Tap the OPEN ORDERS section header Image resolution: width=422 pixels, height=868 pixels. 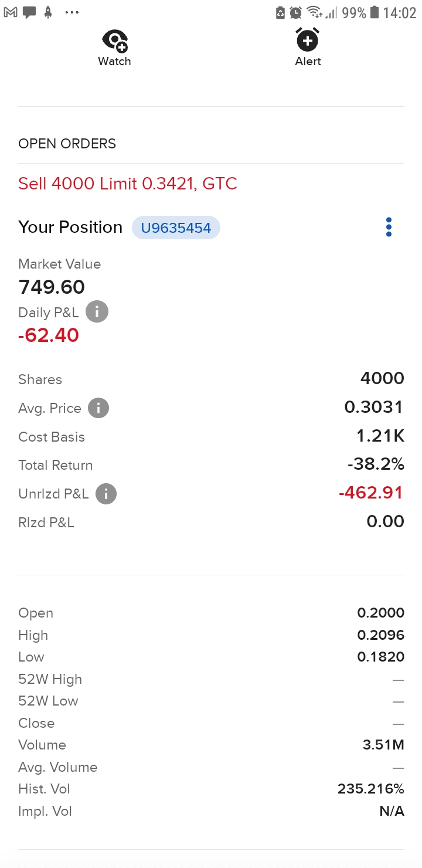(67, 144)
